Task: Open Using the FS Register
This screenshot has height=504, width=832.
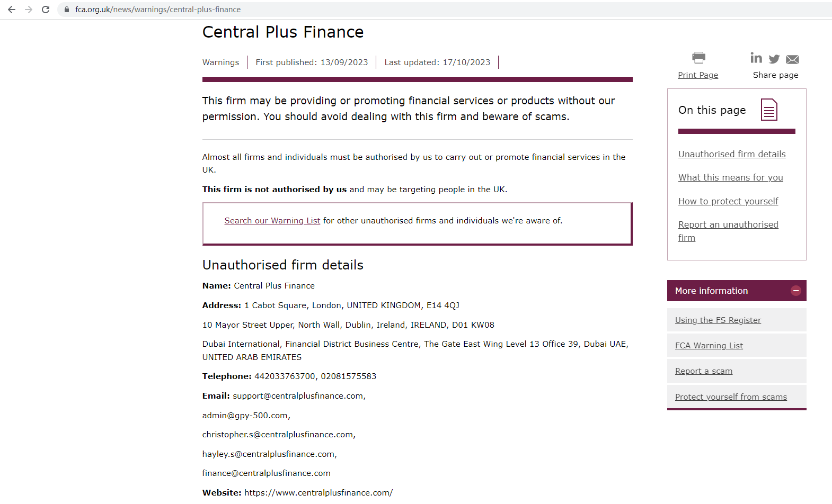Action: [718, 320]
